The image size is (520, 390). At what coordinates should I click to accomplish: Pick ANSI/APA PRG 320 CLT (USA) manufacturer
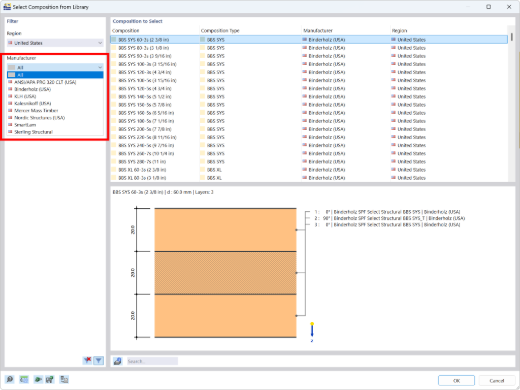(x=55, y=82)
